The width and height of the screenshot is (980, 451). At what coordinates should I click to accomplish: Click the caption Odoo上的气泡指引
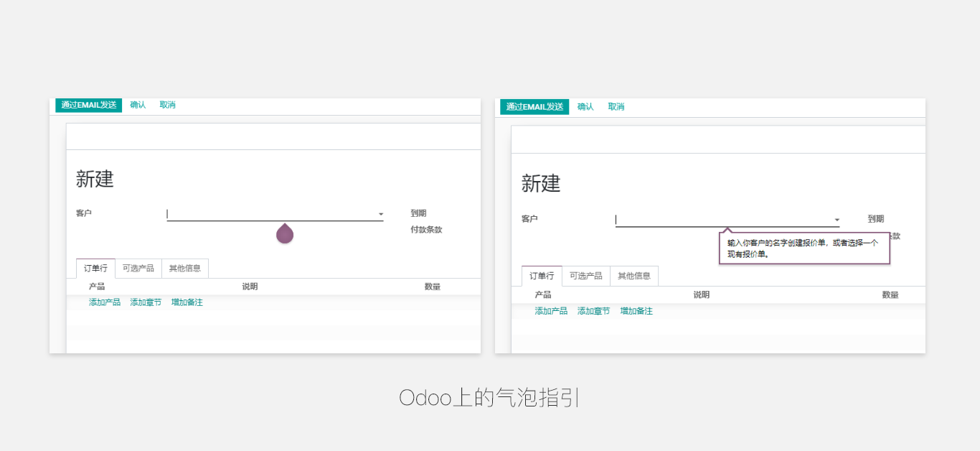click(x=489, y=397)
